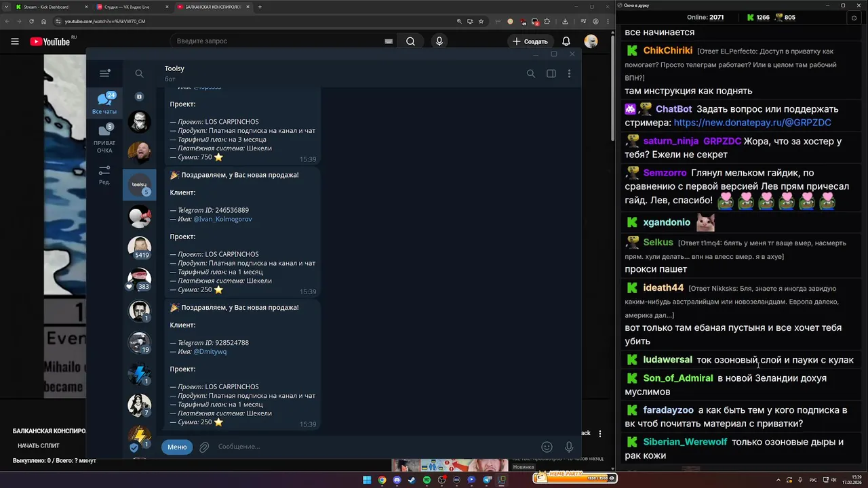
Task: Click the YouTube 'Создать' button
Action: coord(530,41)
